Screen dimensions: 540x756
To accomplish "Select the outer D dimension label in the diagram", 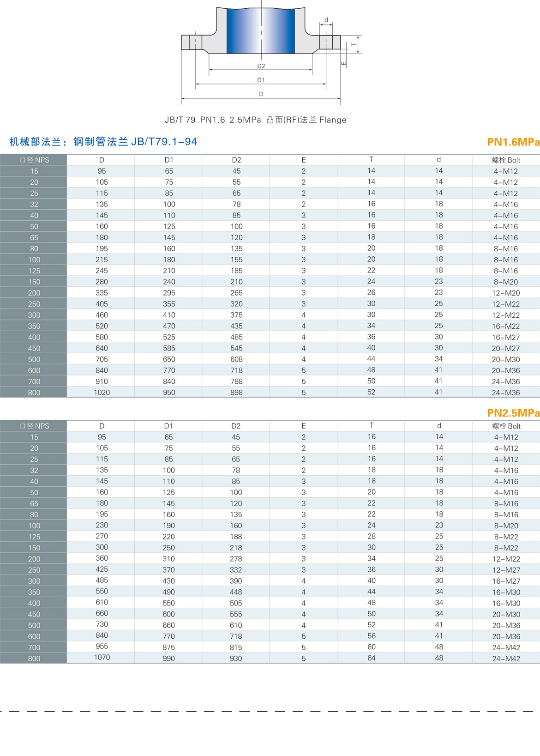I will tap(261, 94).
